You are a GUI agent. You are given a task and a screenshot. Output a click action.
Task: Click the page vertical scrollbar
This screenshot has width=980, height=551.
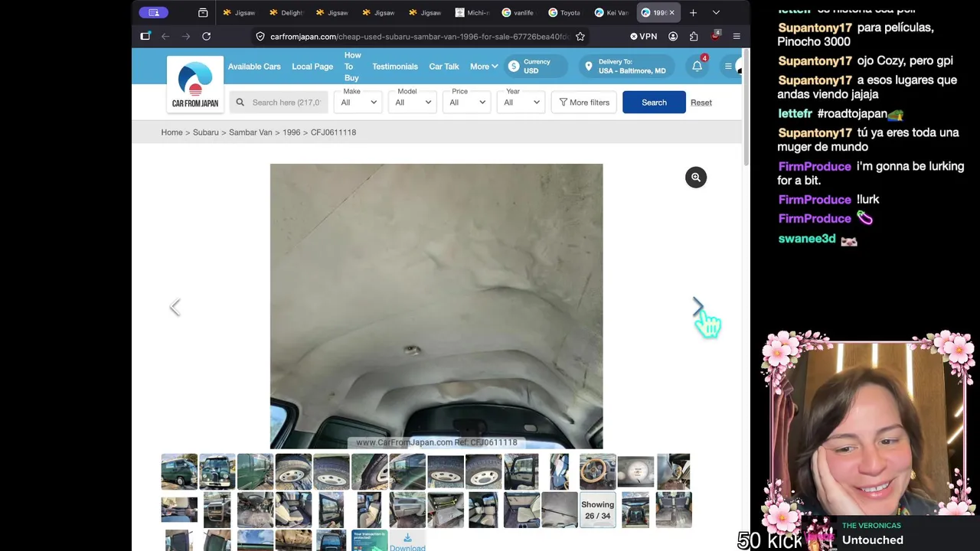(x=746, y=107)
